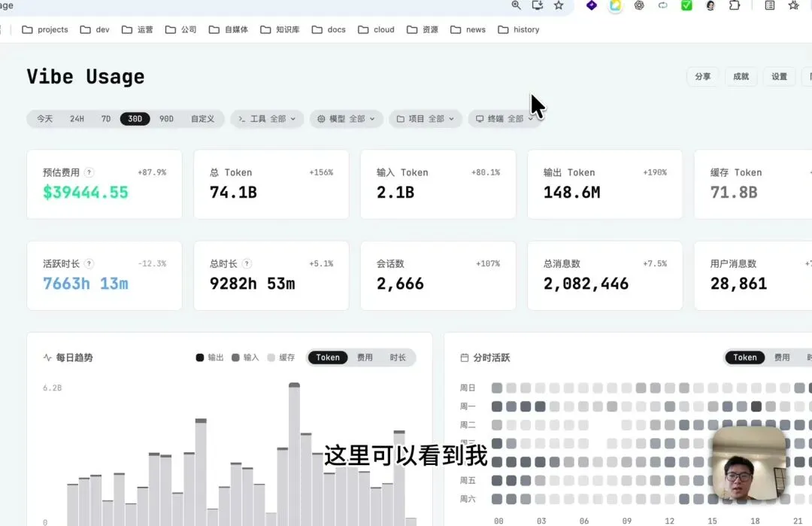Switch 分时活跃 heatmap to 费用 tab
812x526 pixels.
[782, 357]
